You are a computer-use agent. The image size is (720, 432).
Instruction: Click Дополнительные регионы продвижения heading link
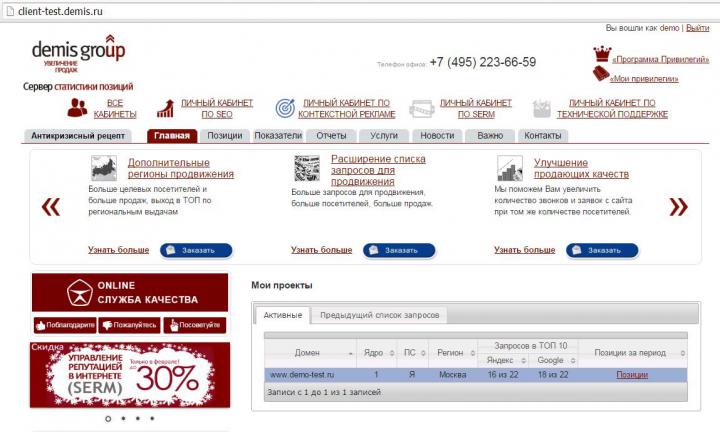tap(180, 168)
